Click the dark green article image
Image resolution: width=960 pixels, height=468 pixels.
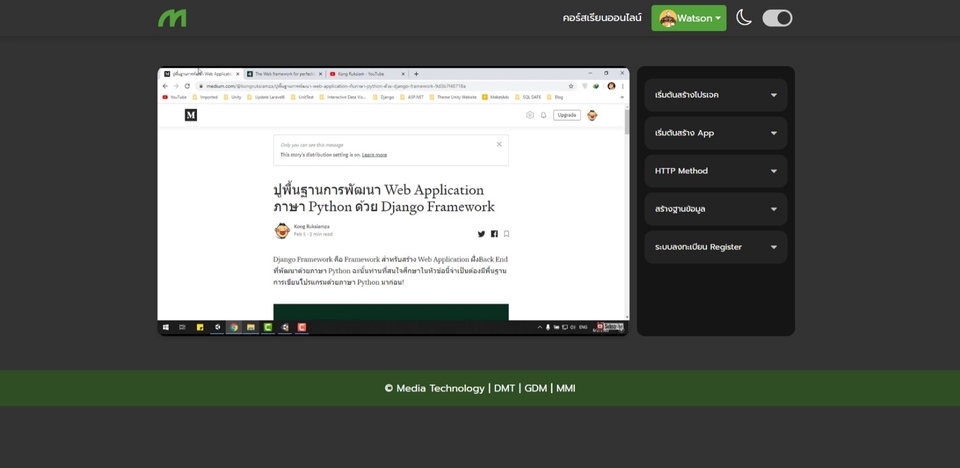point(391,312)
